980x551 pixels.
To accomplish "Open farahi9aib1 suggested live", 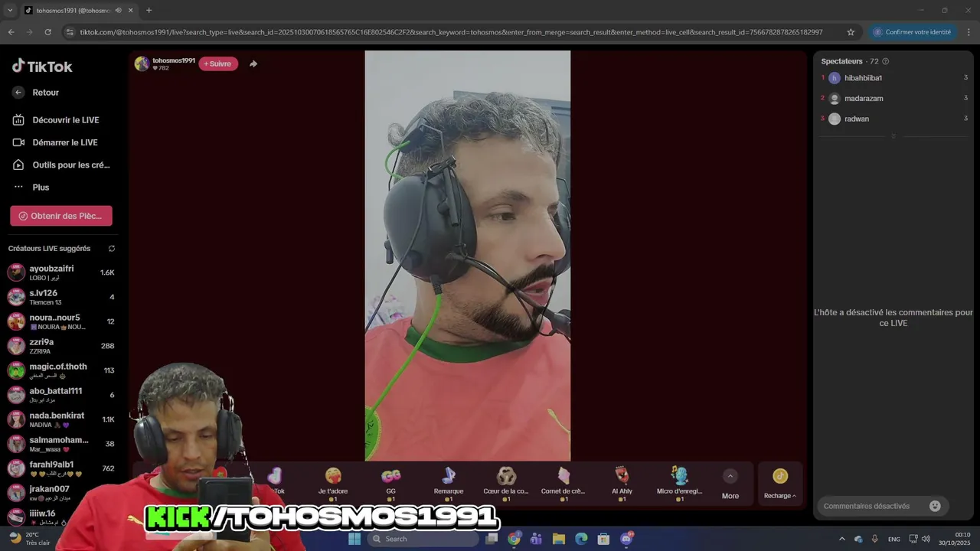I will pos(61,468).
